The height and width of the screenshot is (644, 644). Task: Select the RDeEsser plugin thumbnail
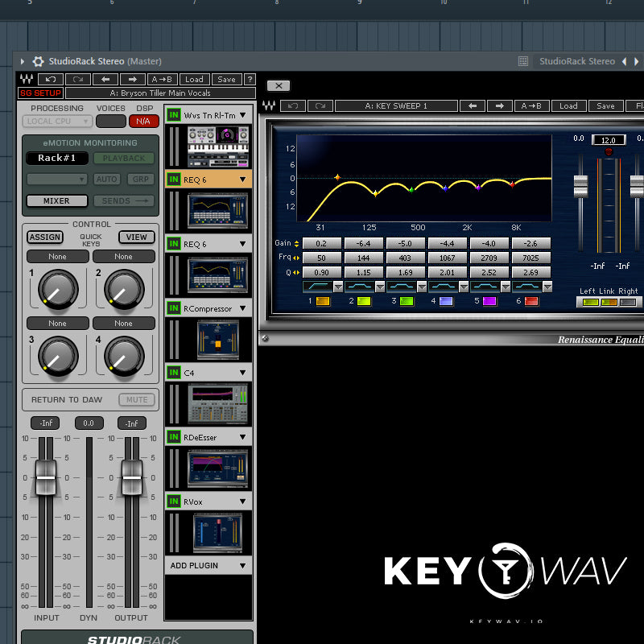click(x=217, y=469)
